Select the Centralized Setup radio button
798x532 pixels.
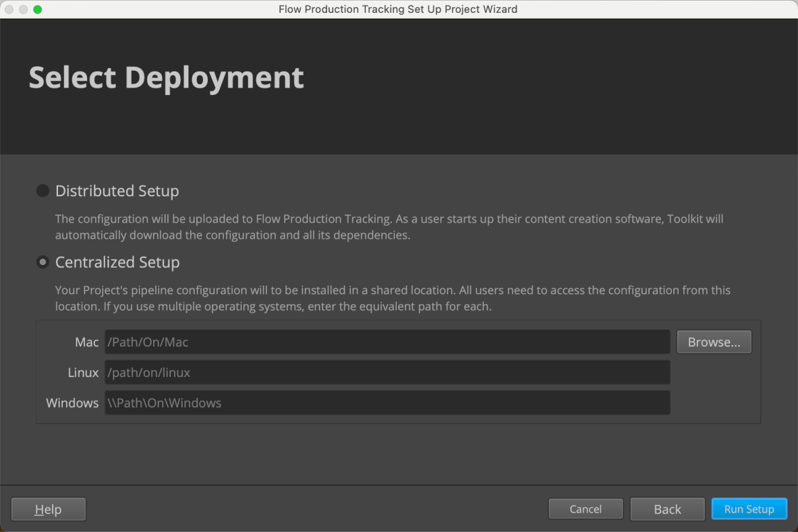pyautogui.click(x=42, y=262)
